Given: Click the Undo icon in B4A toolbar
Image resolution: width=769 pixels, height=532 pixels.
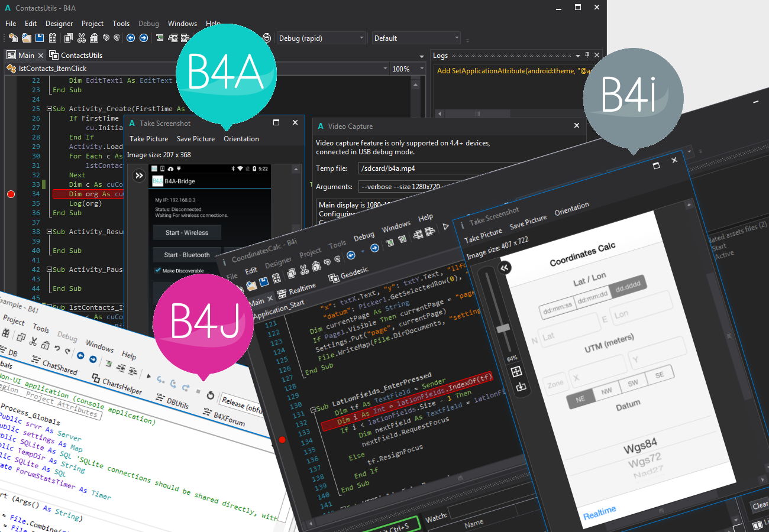Looking at the screenshot, I should click(106, 38).
